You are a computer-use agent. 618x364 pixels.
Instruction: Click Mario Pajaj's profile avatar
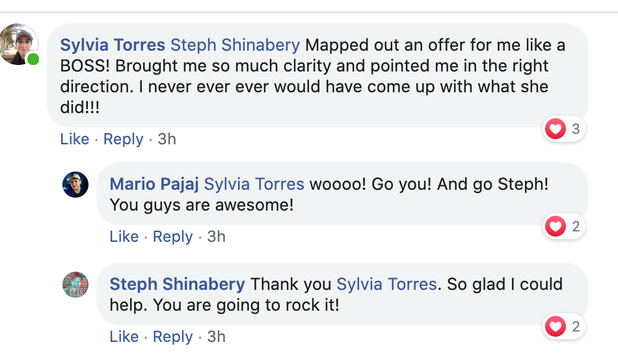click(x=75, y=185)
